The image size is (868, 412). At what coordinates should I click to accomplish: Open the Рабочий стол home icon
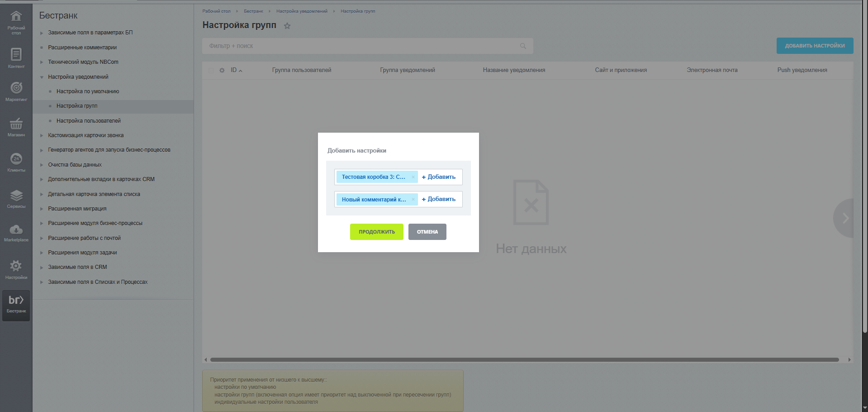[x=16, y=17]
